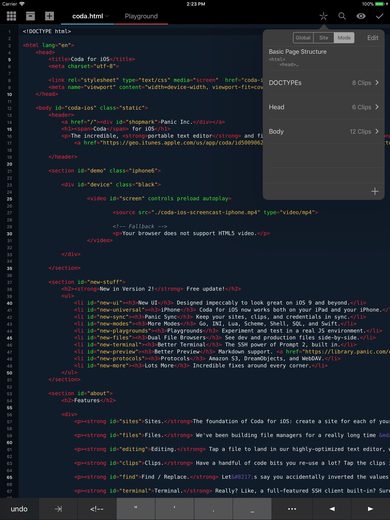Tap the undo key
Viewport: 390px width, 520px height.
(19, 509)
